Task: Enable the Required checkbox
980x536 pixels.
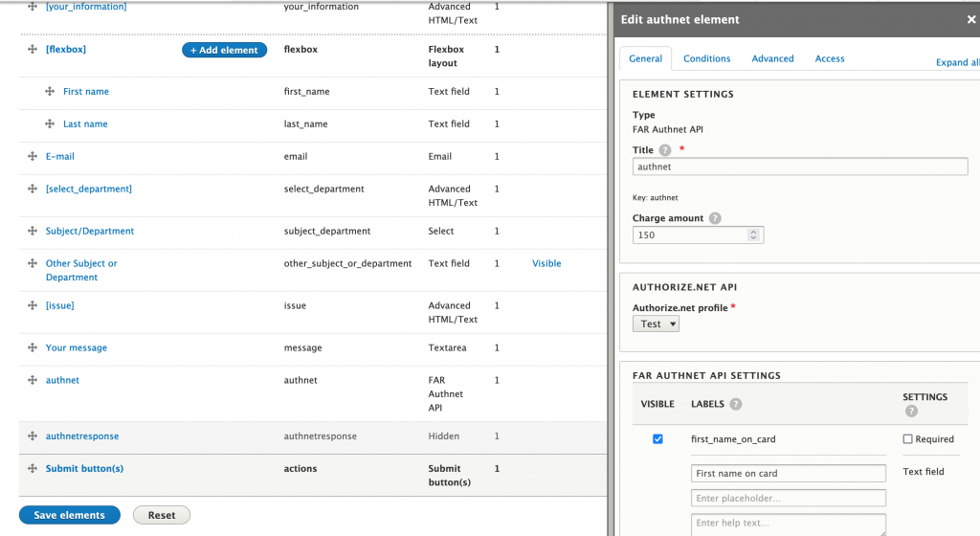Action: [907, 439]
